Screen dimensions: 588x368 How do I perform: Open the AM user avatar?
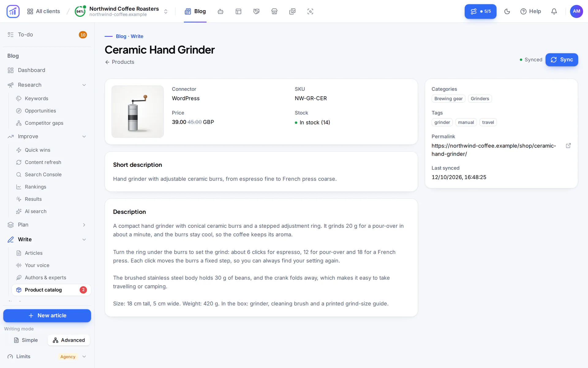coord(576,11)
